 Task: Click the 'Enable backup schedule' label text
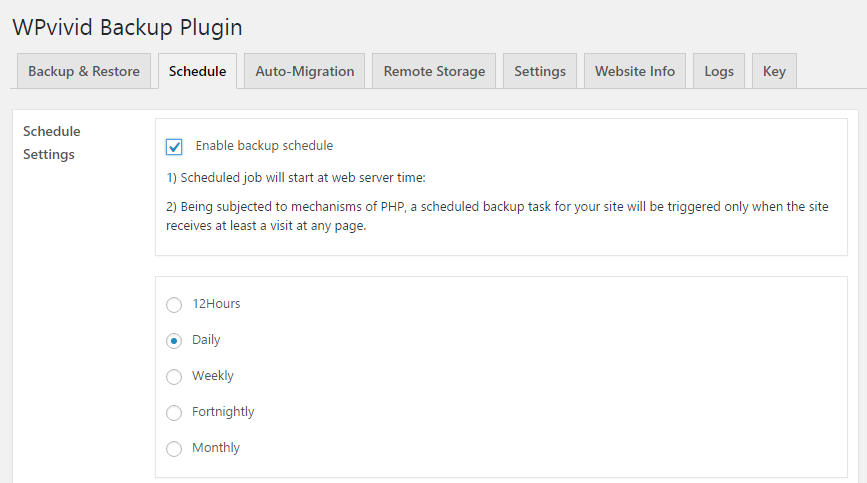pos(264,145)
